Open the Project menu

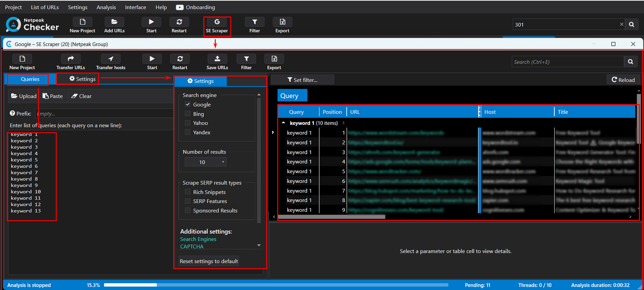tap(13, 7)
